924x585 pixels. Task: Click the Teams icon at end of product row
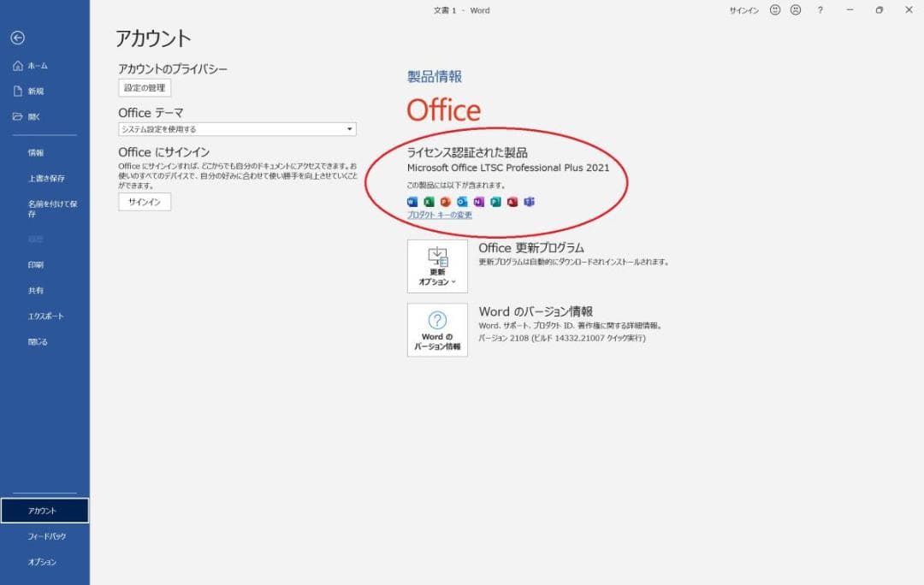[x=530, y=201]
